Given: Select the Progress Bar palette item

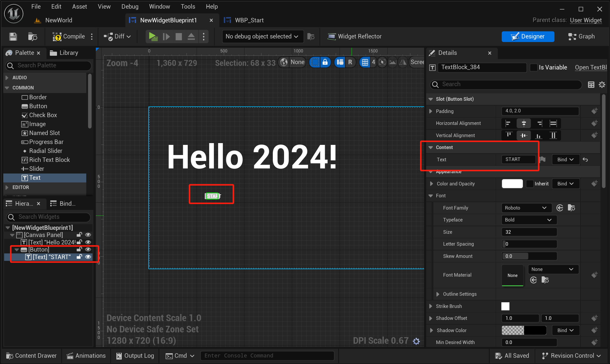Looking at the screenshot, I should (x=42, y=142).
